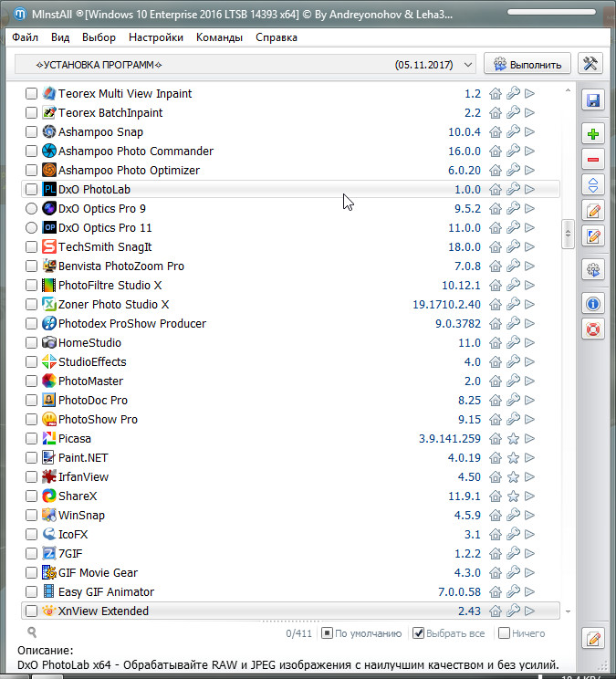616x679 pixels.
Task: Open the Справка menu
Action: pyautogui.click(x=277, y=37)
